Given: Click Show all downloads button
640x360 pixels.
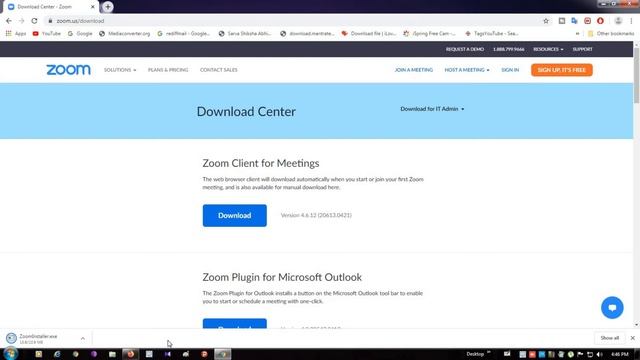Looking at the screenshot, I should coord(609,338).
